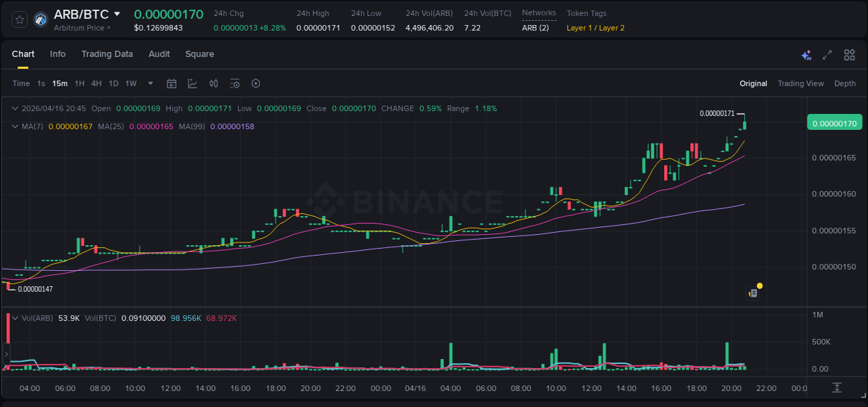Click the last price 0.00000170 in header
This screenshot has height=407, width=868.
pyautogui.click(x=169, y=14)
